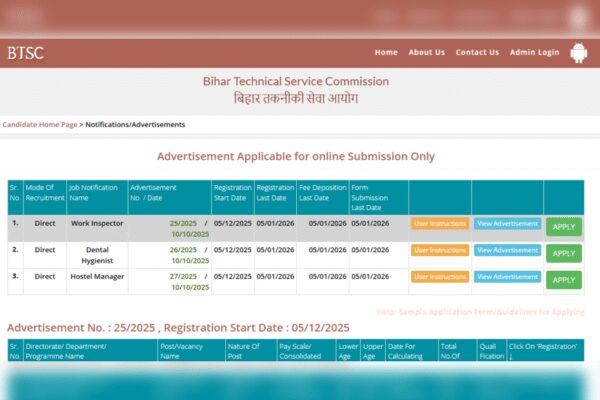This screenshot has width=600, height=400.
Task: View Advertisement for Work Inspector
Action: click(x=507, y=224)
